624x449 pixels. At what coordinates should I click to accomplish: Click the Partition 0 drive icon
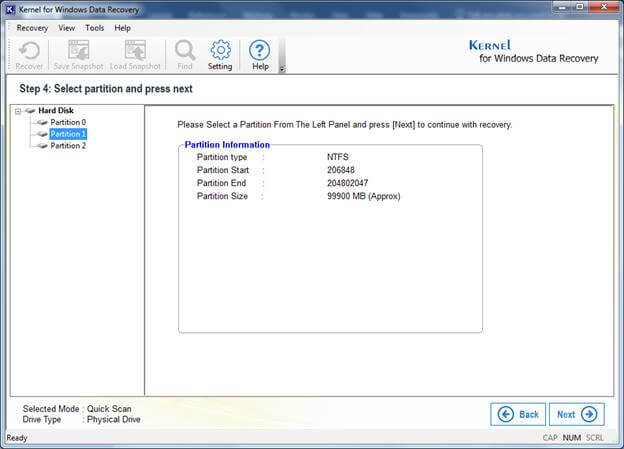[42, 123]
